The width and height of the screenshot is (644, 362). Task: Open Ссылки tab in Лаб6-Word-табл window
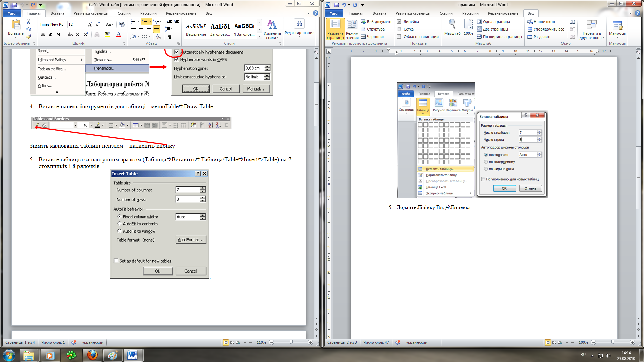(x=124, y=13)
